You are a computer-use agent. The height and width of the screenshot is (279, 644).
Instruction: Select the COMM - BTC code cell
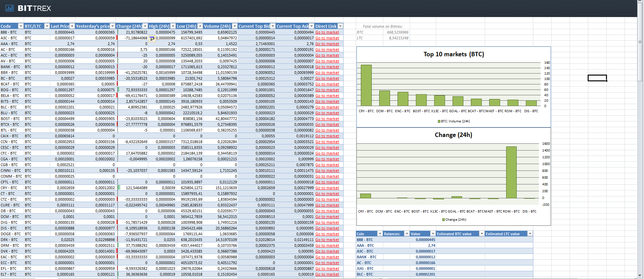click(12, 176)
